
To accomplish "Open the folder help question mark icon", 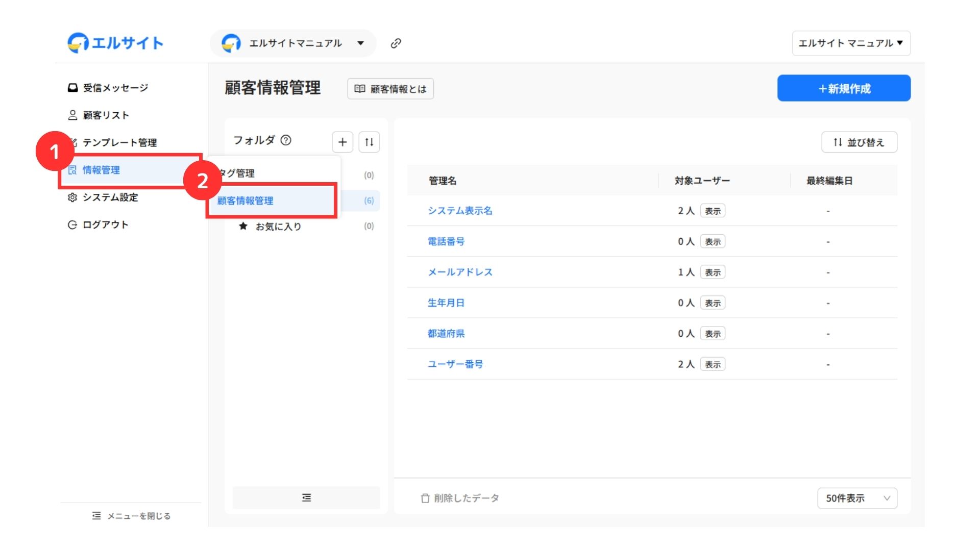I will click(x=286, y=140).
